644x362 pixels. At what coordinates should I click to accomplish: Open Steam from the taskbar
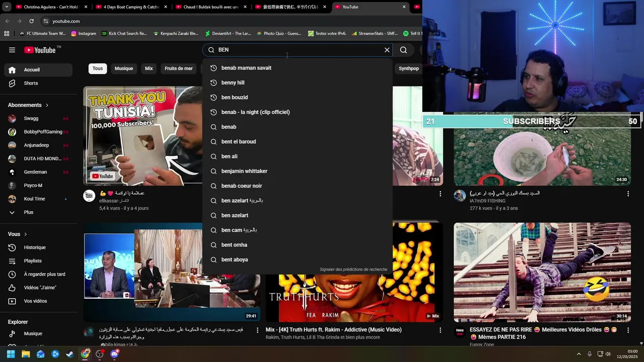(x=70, y=354)
